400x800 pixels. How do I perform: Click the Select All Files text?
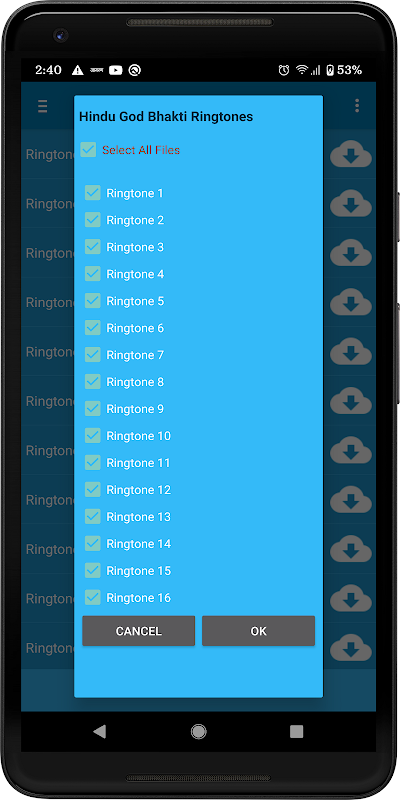pyautogui.click(x=141, y=150)
